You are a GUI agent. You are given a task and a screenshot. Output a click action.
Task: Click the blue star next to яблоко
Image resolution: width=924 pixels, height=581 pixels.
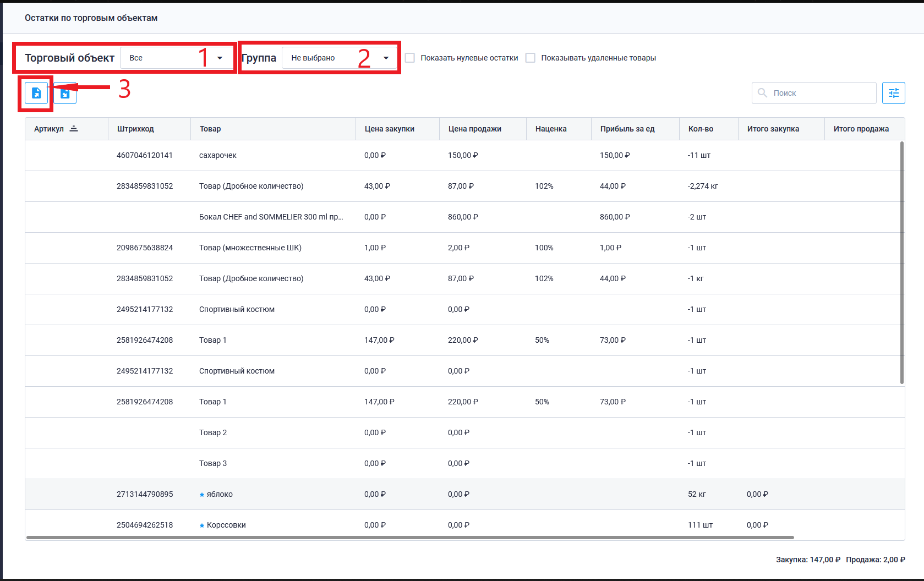tap(202, 495)
